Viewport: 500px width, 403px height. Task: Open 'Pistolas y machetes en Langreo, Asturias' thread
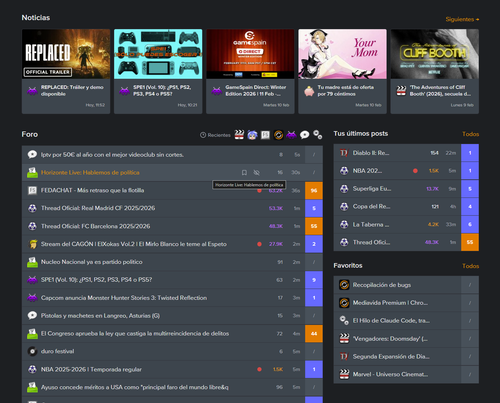click(x=100, y=316)
